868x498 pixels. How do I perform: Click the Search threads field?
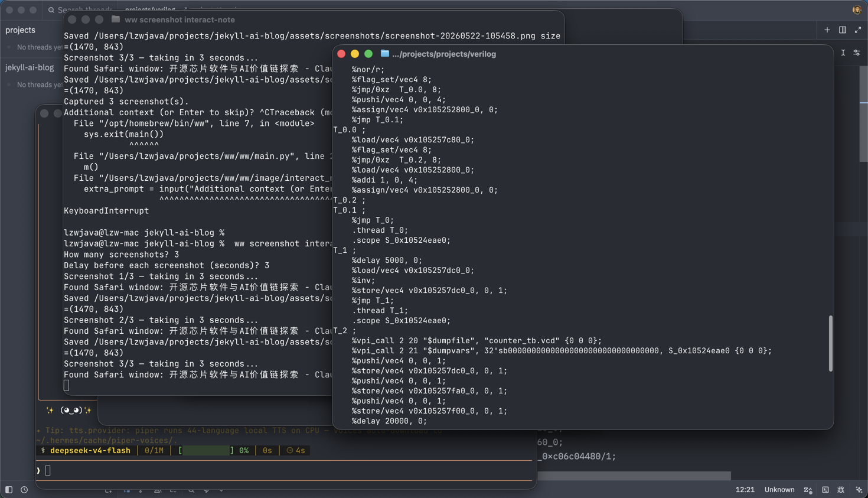[x=84, y=10]
